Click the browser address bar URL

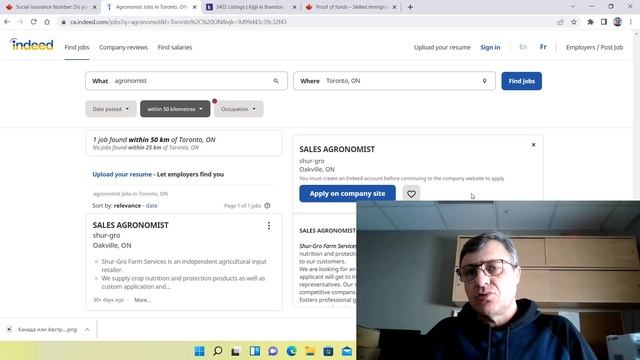pos(178,22)
